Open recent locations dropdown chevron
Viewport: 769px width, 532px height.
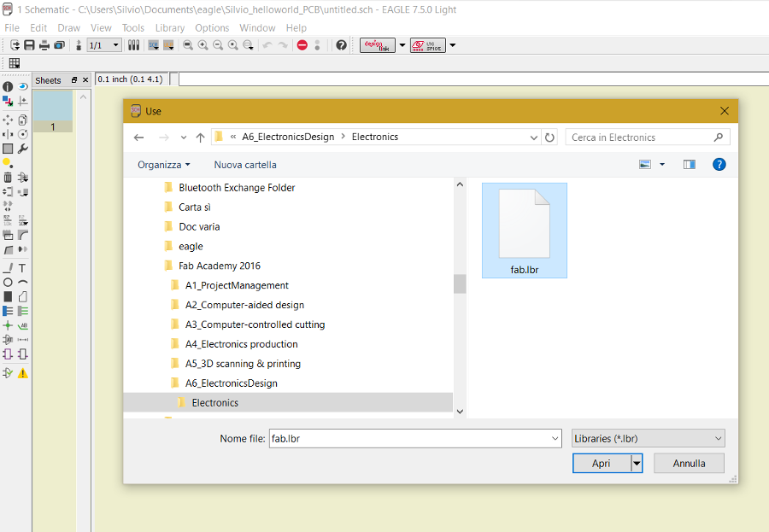[x=184, y=137]
